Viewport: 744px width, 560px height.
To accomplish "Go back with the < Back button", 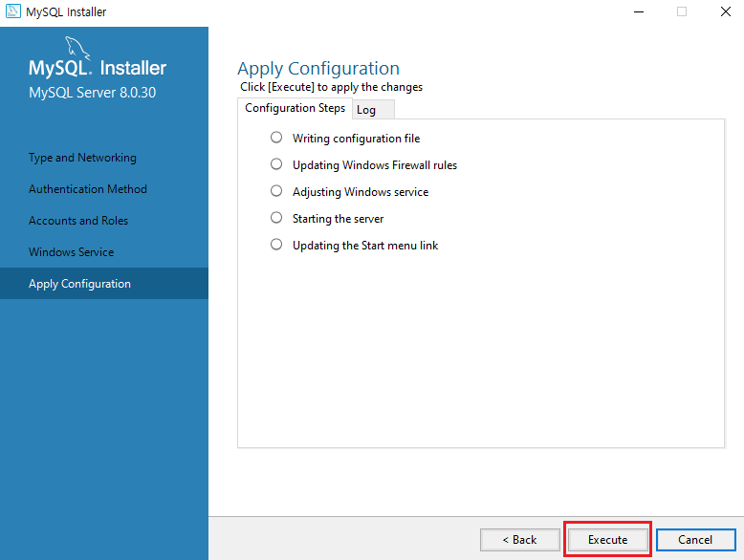I will 520,540.
